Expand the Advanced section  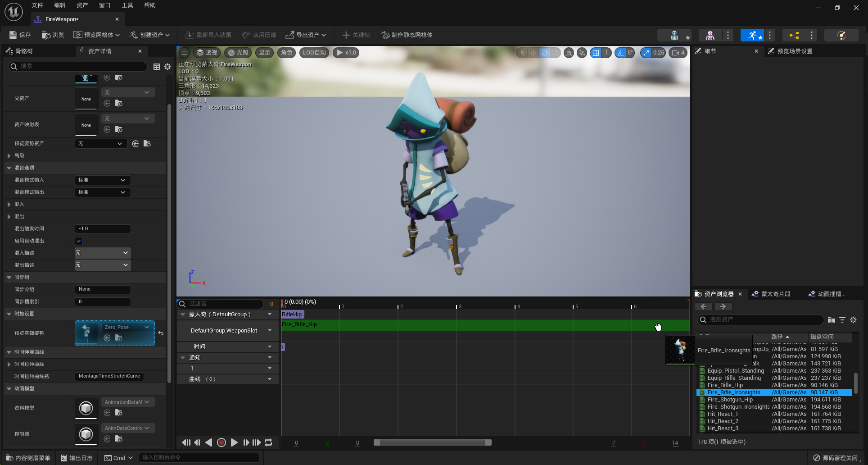pos(9,156)
